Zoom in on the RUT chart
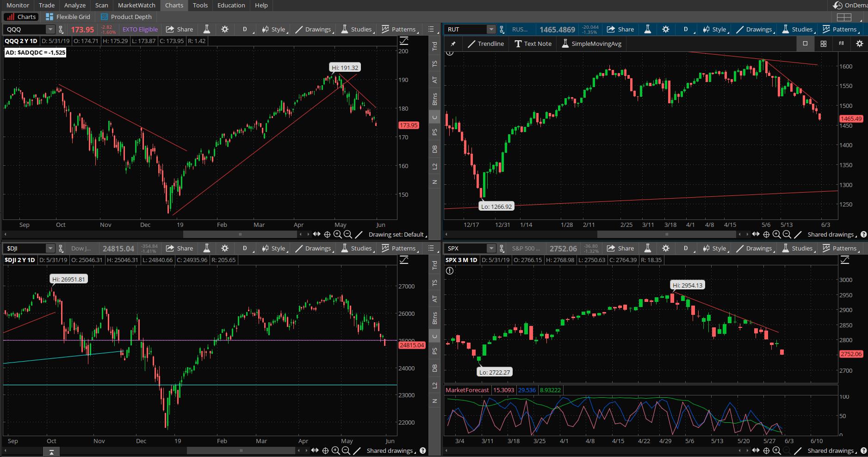The image size is (868, 457). pos(776,234)
